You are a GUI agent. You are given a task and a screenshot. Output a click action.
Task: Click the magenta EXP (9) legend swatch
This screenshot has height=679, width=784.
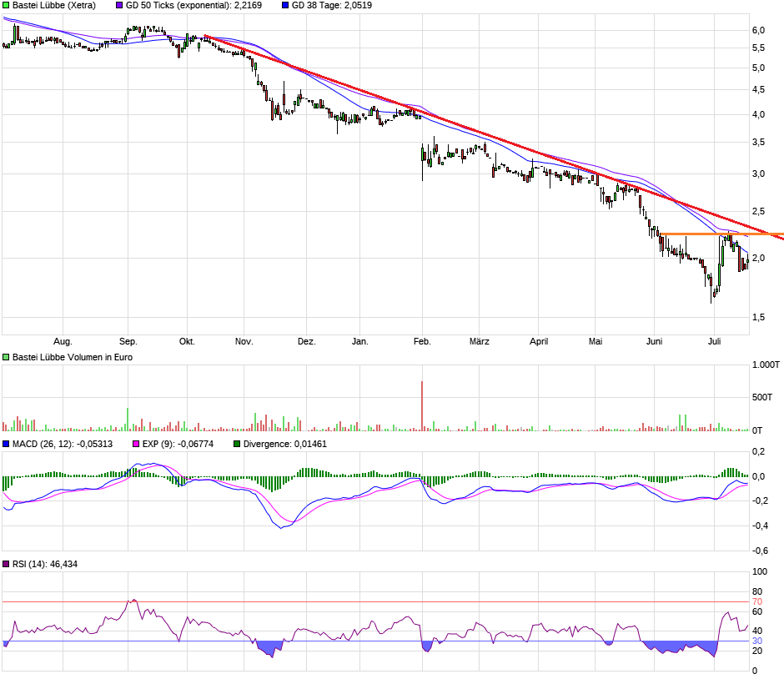point(136,444)
